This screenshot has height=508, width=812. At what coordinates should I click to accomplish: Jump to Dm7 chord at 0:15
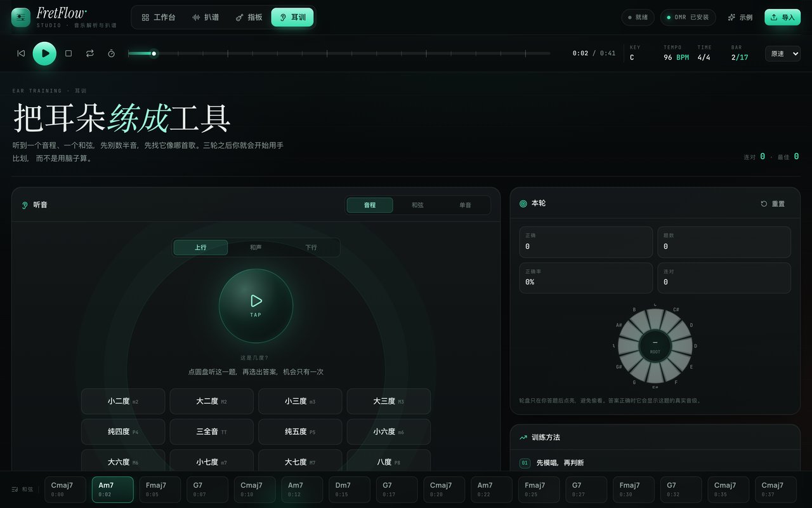[350, 490]
